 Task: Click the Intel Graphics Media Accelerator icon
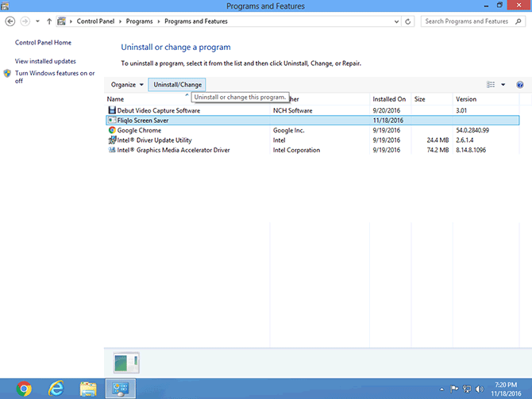point(112,149)
